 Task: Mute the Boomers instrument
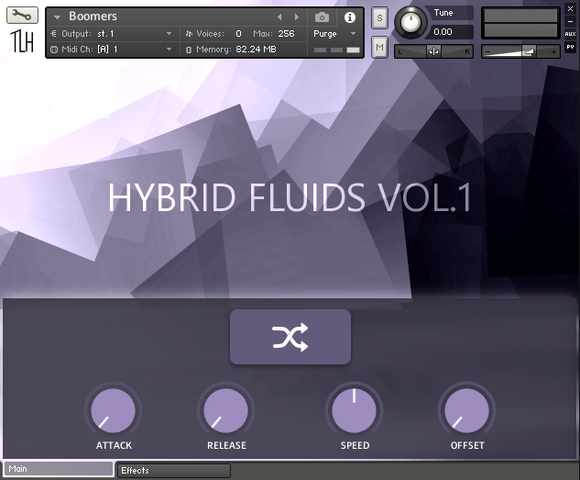(x=380, y=47)
